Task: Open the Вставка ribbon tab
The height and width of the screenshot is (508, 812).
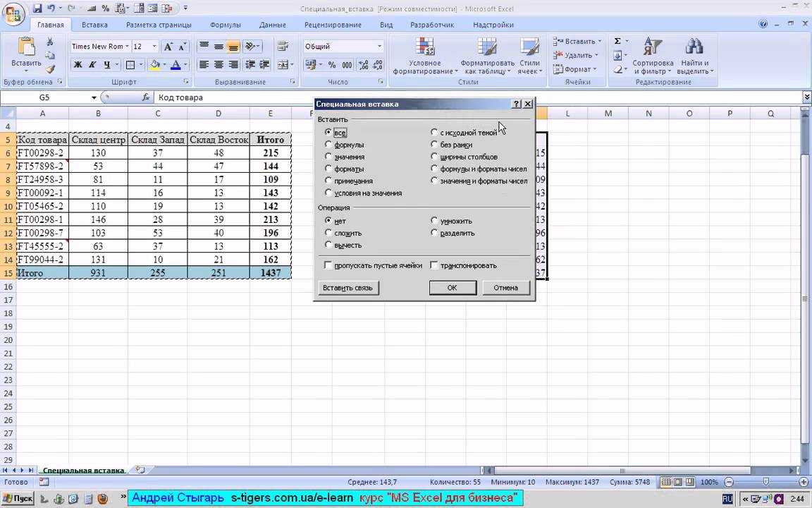Action: click(94, 25)
